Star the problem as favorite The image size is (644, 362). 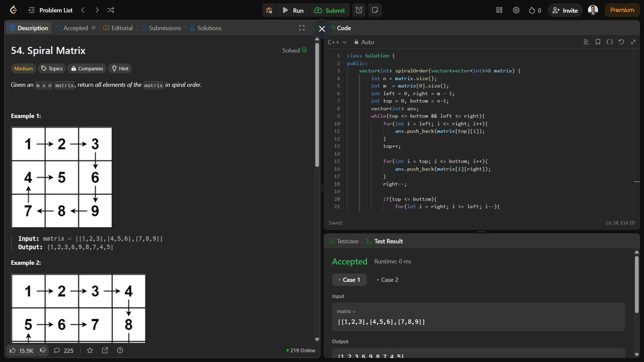(90, 350)
